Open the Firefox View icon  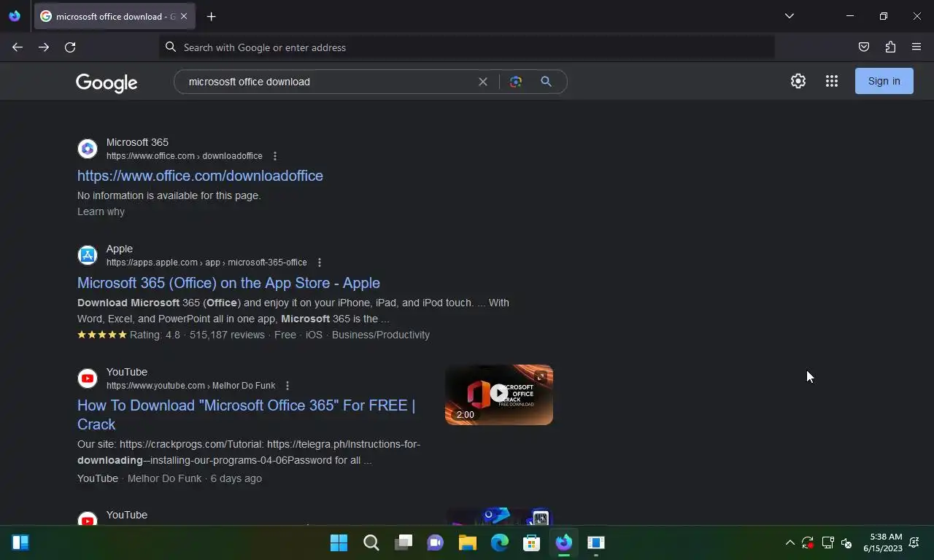[x=15, y=16]
